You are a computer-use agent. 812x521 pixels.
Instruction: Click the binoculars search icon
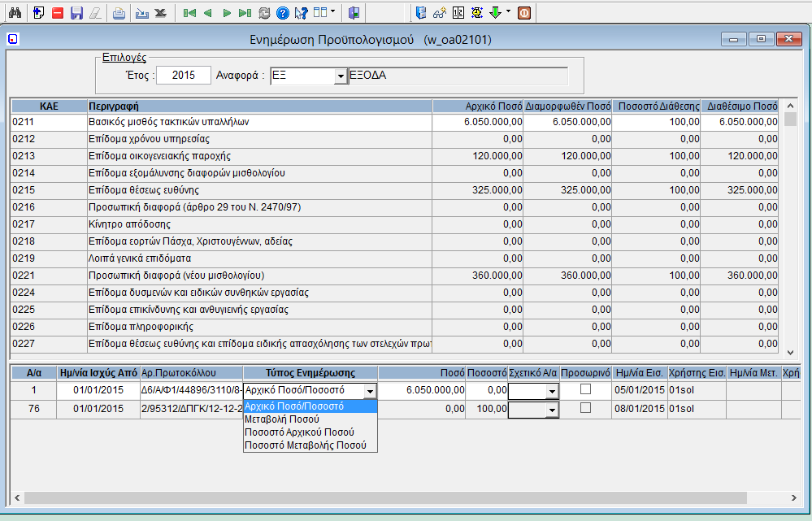click(15, 12)
